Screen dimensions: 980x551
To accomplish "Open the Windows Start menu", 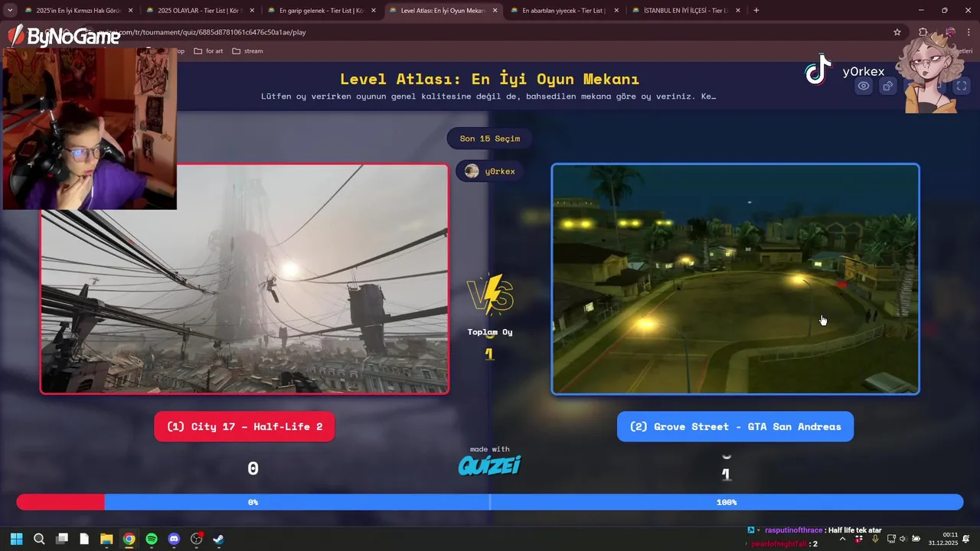I will tap(17, 539).
